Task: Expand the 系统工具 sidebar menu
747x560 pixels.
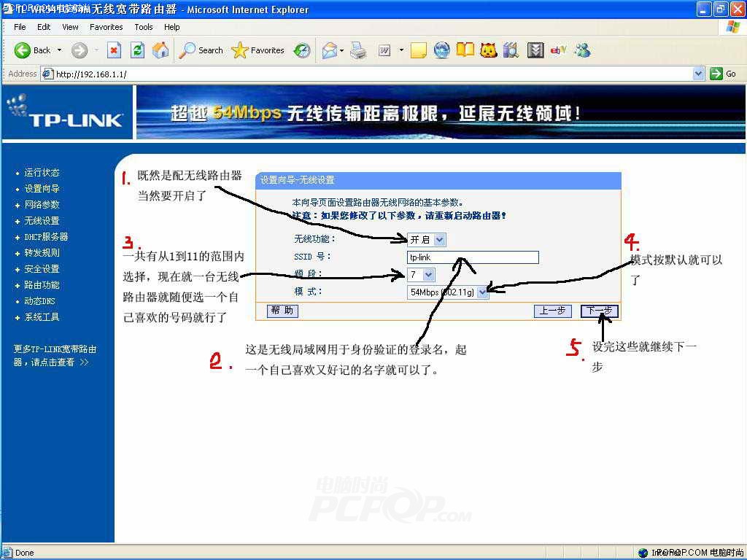Action: click(x=42, y=317)
